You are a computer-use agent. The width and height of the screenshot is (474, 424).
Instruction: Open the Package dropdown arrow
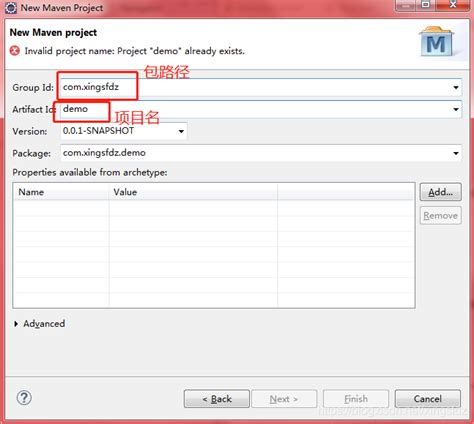point(456,153)
